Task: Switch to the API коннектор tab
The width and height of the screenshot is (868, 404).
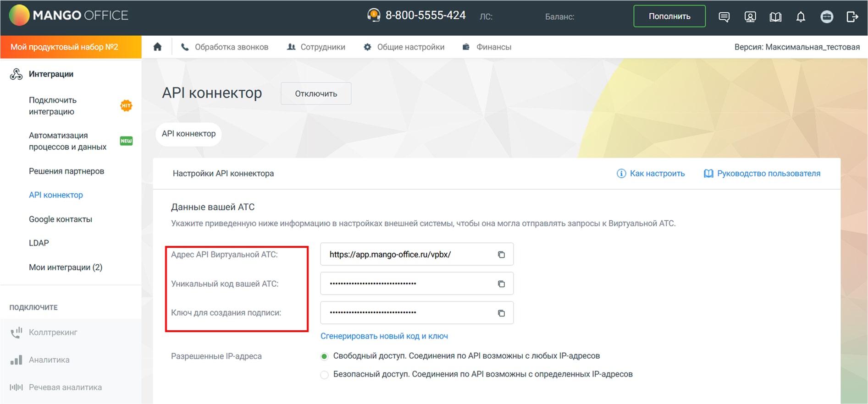Action: 188,134
